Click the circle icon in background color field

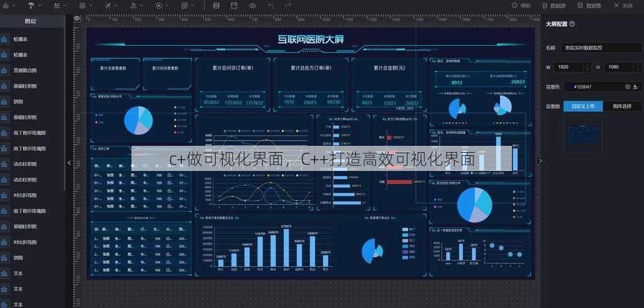628,87
